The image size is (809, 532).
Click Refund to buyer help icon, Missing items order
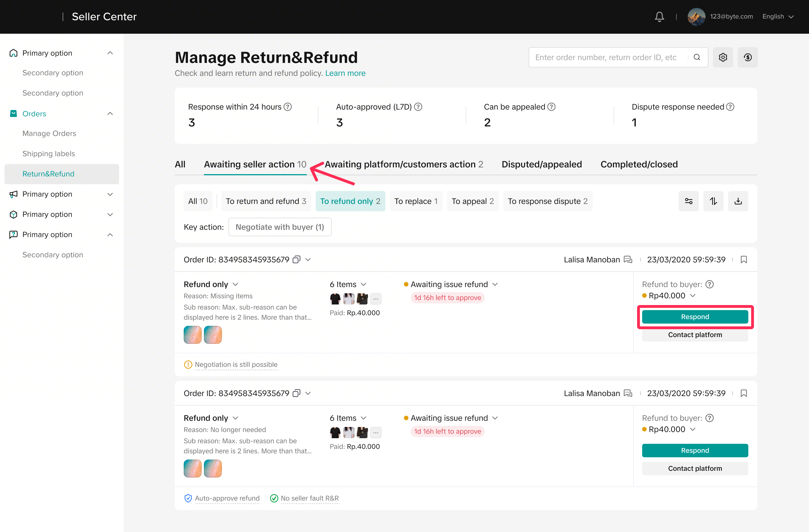(709, 284)
